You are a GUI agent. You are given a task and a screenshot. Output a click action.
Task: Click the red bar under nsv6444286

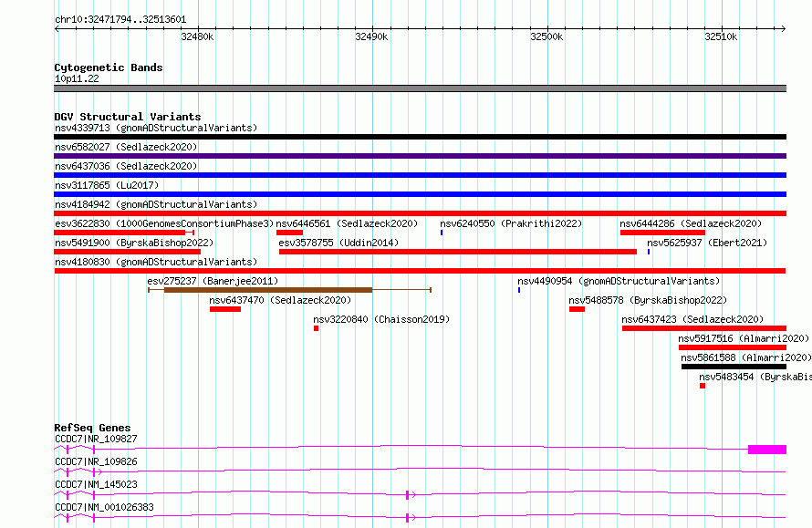[x=663, y=233]
